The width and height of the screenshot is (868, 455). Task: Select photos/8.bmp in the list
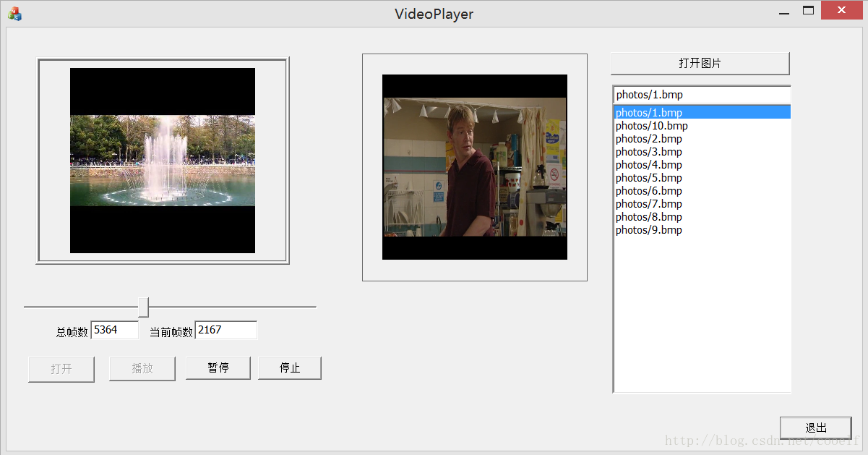[x=702, y=217]
